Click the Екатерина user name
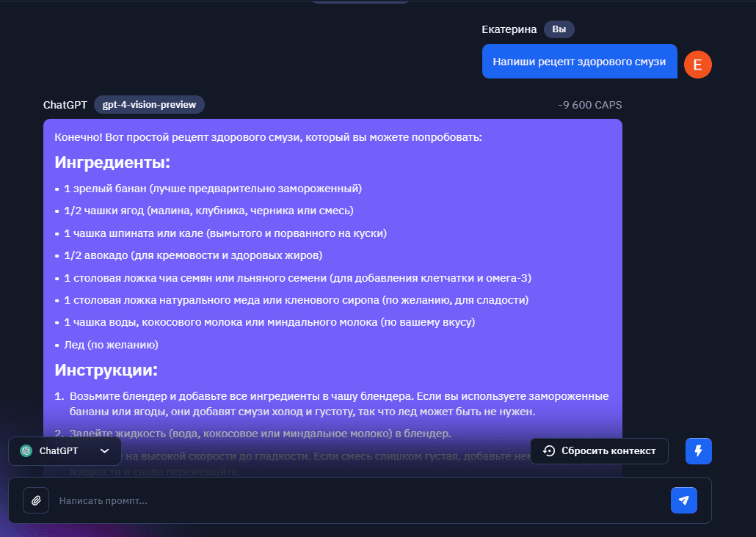This screenshot has width=756, height=537. 509,29
